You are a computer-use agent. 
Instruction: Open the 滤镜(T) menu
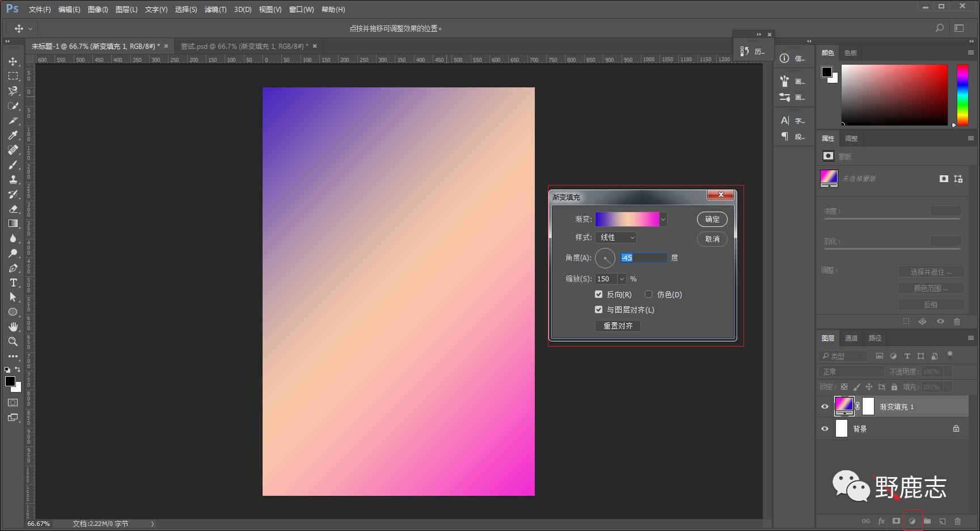tap(215, 10)
